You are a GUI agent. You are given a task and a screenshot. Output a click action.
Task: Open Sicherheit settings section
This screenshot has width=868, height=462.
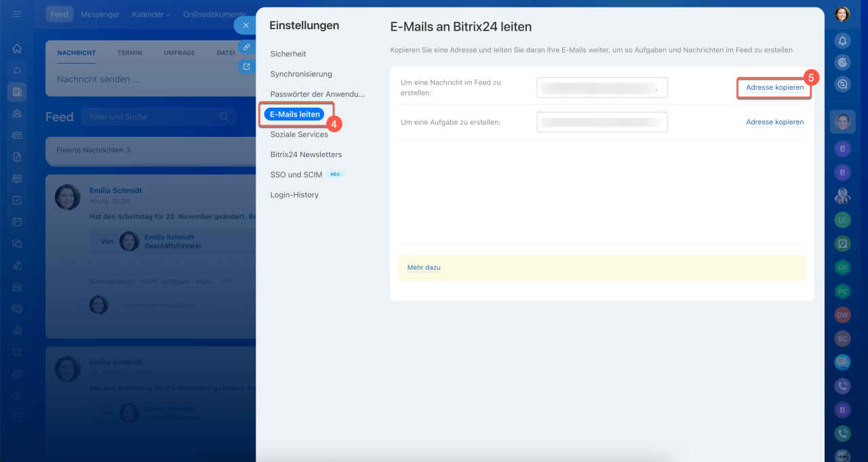[x=288, y=54]
